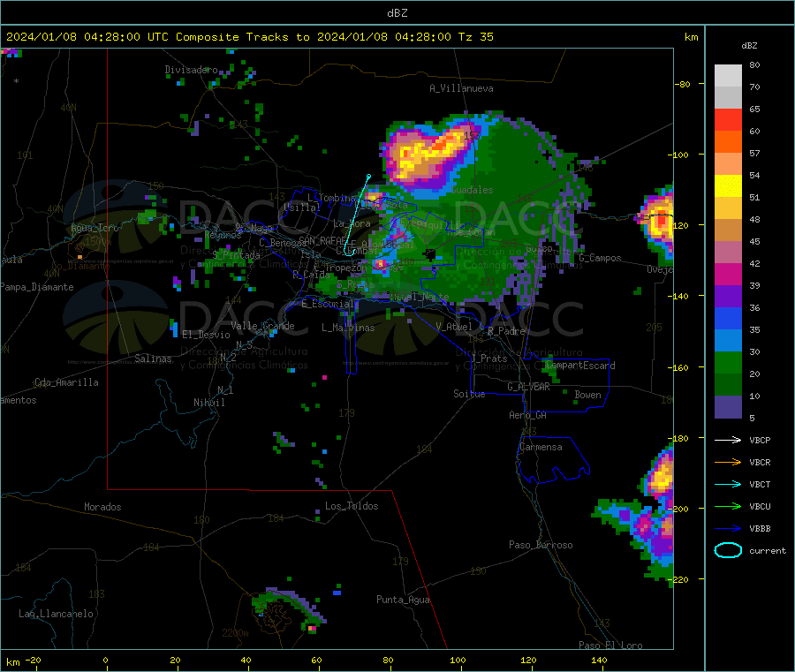Click the 'Soitue' map label
Image resolution: width=795 pixels, height=672 pixels.
(x=469, y=394)
